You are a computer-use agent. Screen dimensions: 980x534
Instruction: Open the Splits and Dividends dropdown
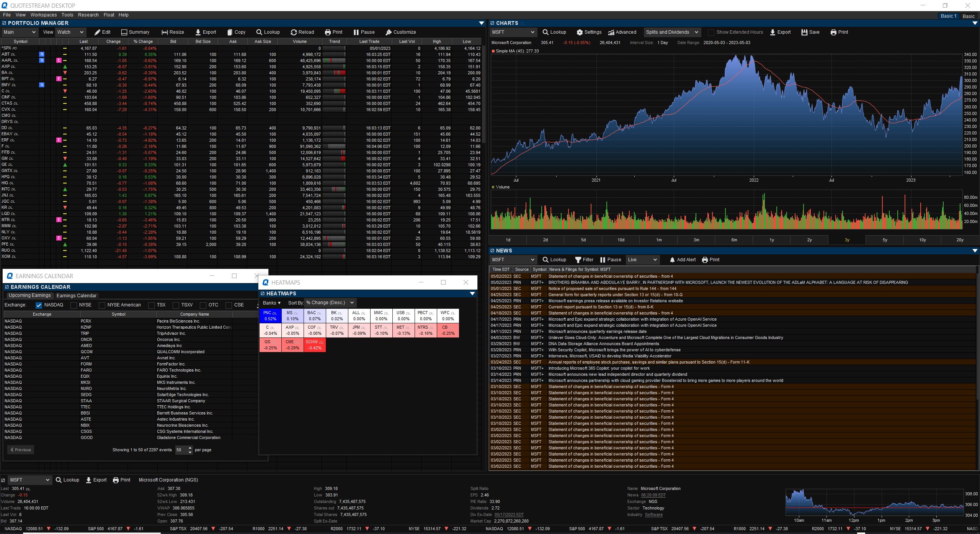coord(672,32)
